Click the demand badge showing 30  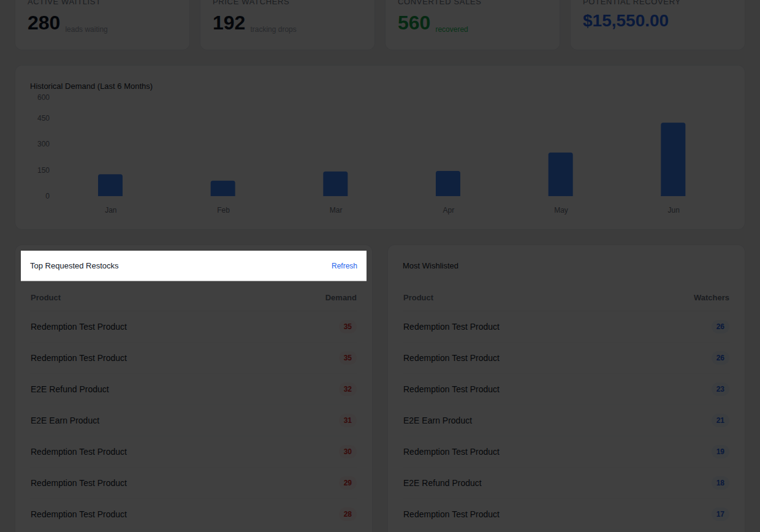point(348,452)
